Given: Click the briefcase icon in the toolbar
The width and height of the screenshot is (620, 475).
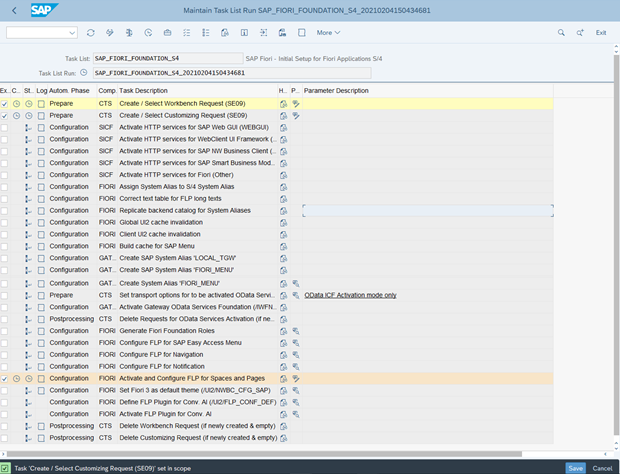Looking at the screenshot, I should point(167,33).
